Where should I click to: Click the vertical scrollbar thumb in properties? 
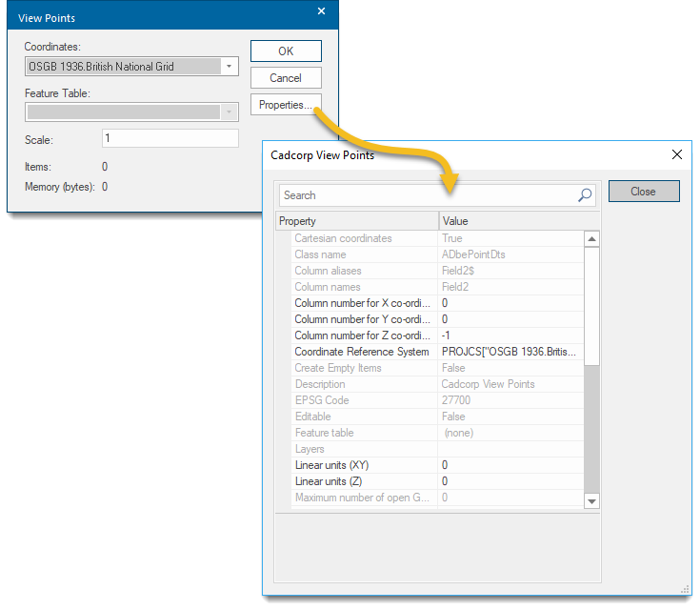click(x=591, y=306)
